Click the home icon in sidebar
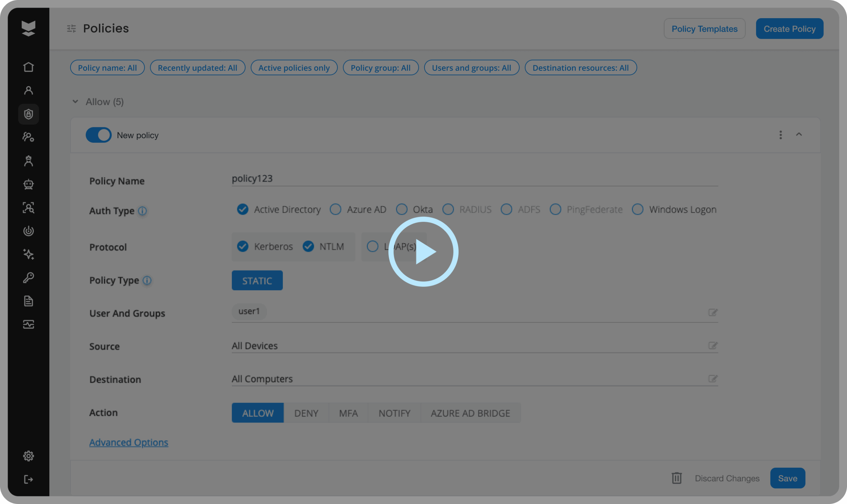Screen dimensions: 847x504 pos(28,67)
